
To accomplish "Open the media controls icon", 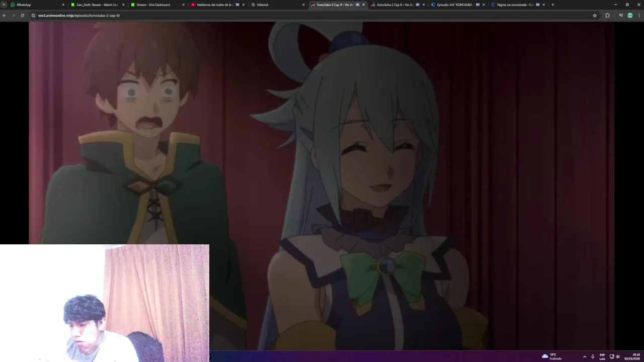I will click(x=621, y=16).
